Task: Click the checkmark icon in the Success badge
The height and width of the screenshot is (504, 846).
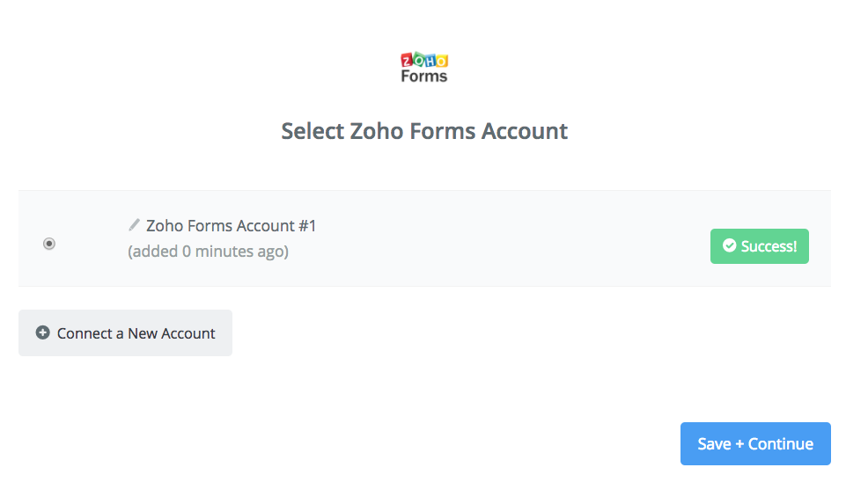Action: [x=730, y=245]
